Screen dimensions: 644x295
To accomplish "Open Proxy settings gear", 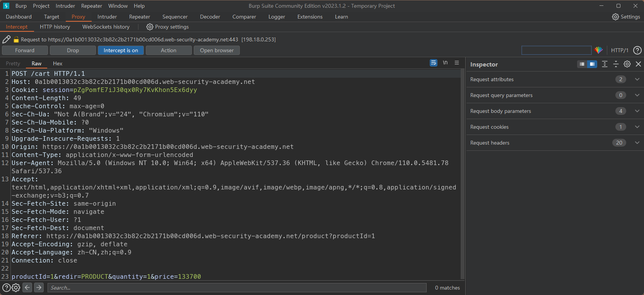I will pyautogui.click(x=150, y=27).
